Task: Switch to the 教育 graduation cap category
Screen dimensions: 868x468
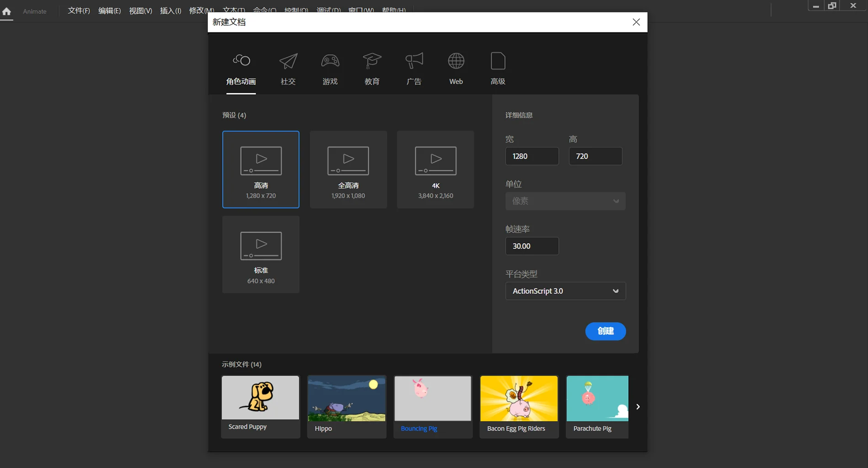Action: pyautogui.click(x=372, y=61)
